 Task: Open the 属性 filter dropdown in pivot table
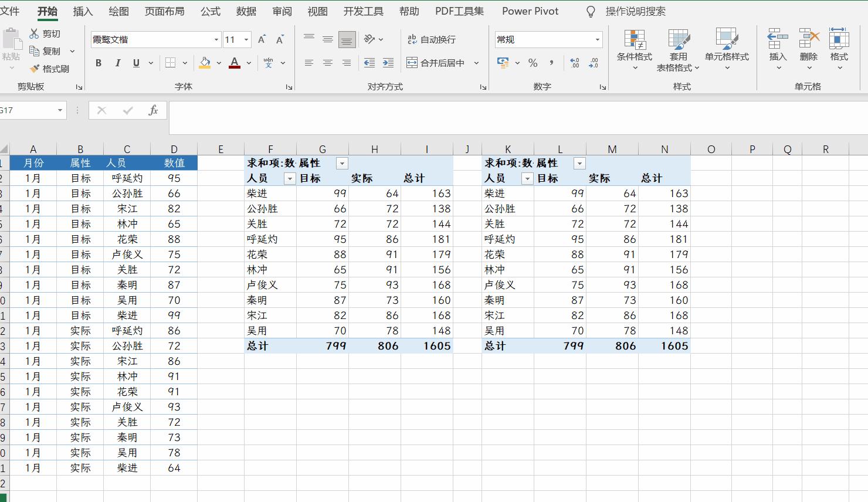coord(342,163)
